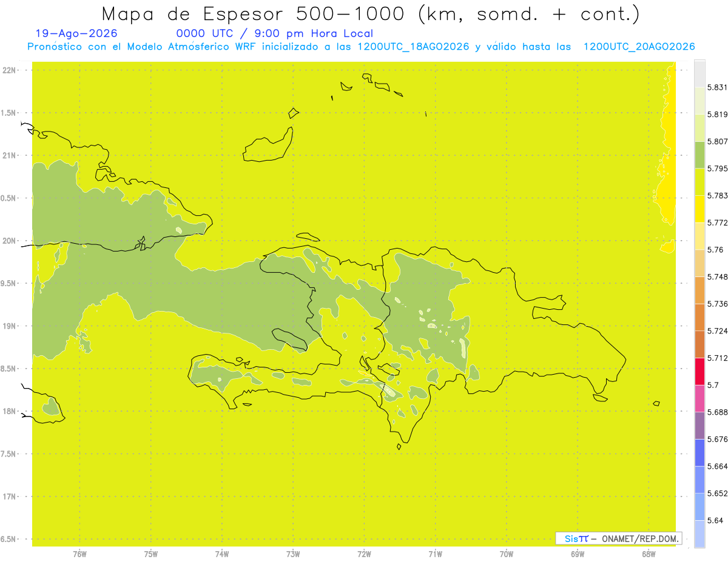Click the legend value "5.795"
This screenshot has width=728, height=562.
[x=717, y=169]
